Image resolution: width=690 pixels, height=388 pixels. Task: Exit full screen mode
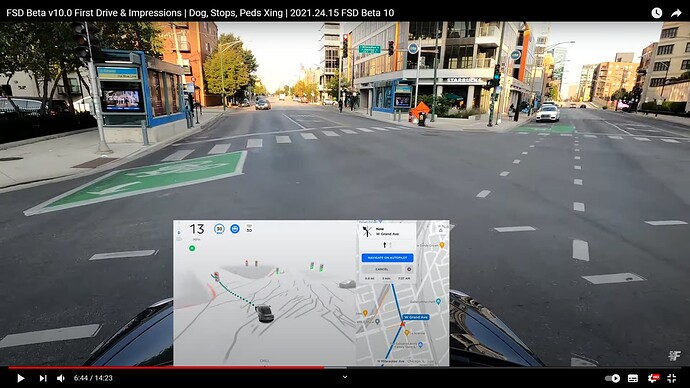(x=672, y=378)
